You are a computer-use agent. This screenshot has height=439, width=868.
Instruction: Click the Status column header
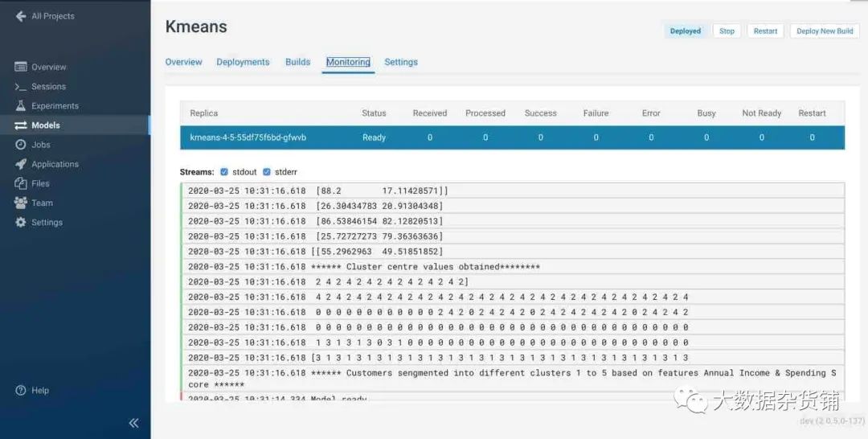(374, 113)
